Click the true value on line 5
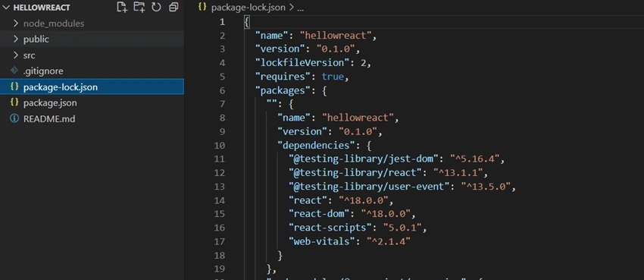This screenshot has width=644, height=280. [x=333, y=77]
